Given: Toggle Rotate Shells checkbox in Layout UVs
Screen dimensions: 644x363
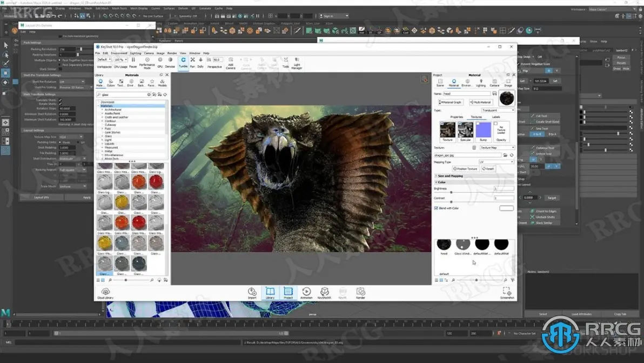Looking at the screenshot, I should point(61,103).
